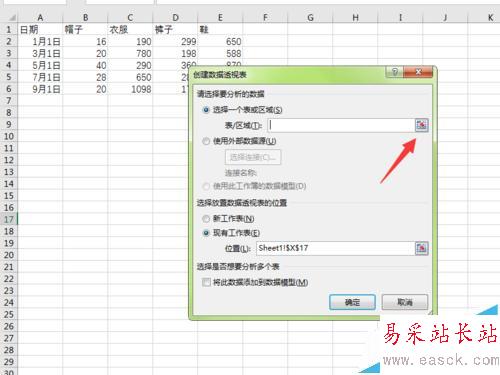This screenshot has height=375, width=500.
Task: Click cell with value 190
Action: (x=130, y=42)
